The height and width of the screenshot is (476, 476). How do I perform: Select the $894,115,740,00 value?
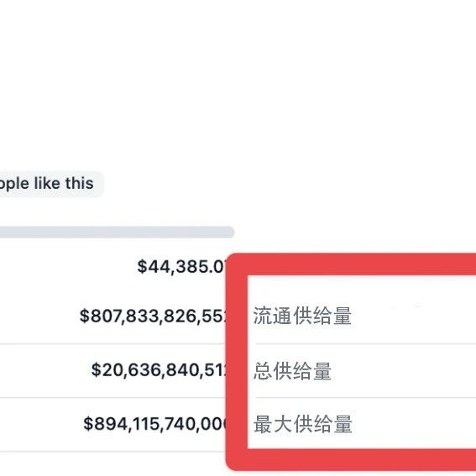[x=154, y=423]
